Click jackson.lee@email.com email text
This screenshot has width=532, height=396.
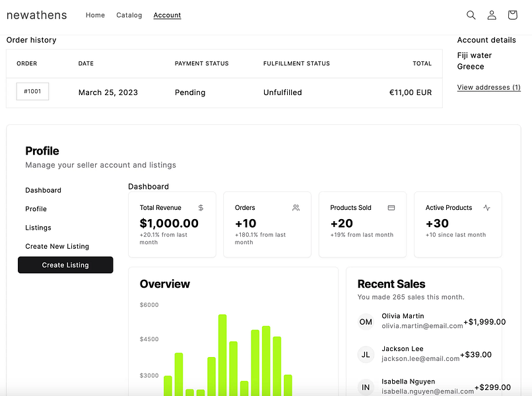(x=420, y=358)
